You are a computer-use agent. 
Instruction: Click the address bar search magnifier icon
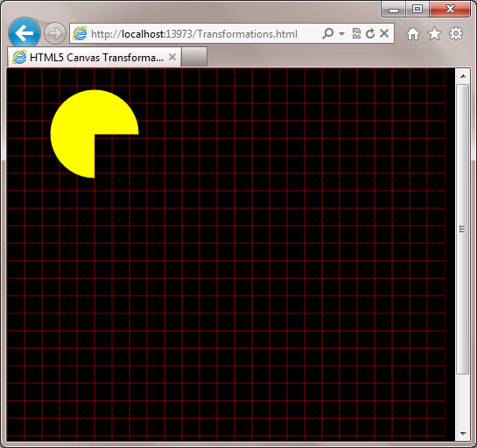[327, 33]
